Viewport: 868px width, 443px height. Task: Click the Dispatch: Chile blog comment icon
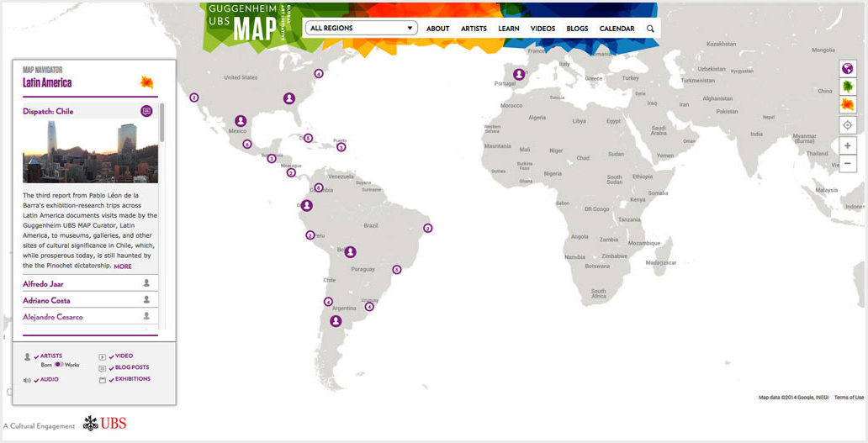146,111
